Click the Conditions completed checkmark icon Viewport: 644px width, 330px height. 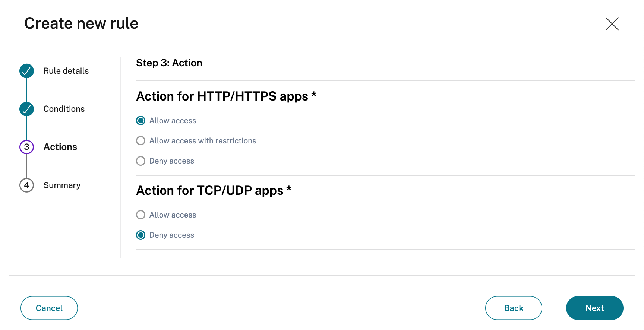(26, 109)
